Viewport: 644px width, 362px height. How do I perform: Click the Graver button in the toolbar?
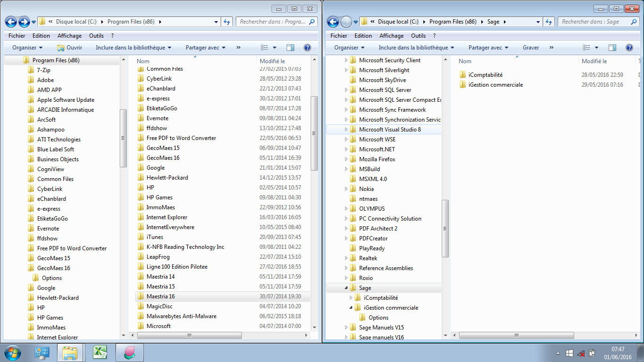tap(531, 48)
